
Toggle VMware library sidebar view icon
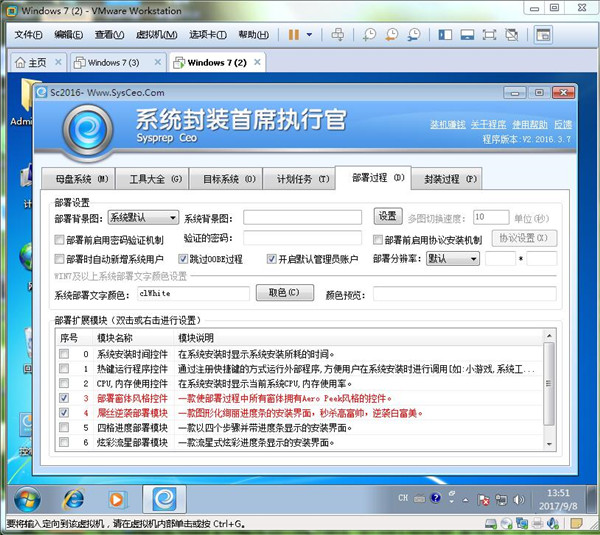(x=445, y=35)
